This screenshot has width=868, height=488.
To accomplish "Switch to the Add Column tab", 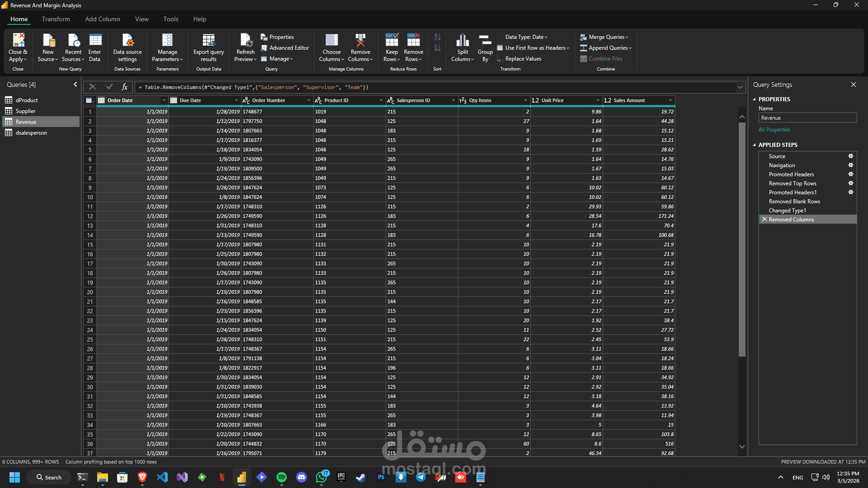I will (x=103, y=19).
